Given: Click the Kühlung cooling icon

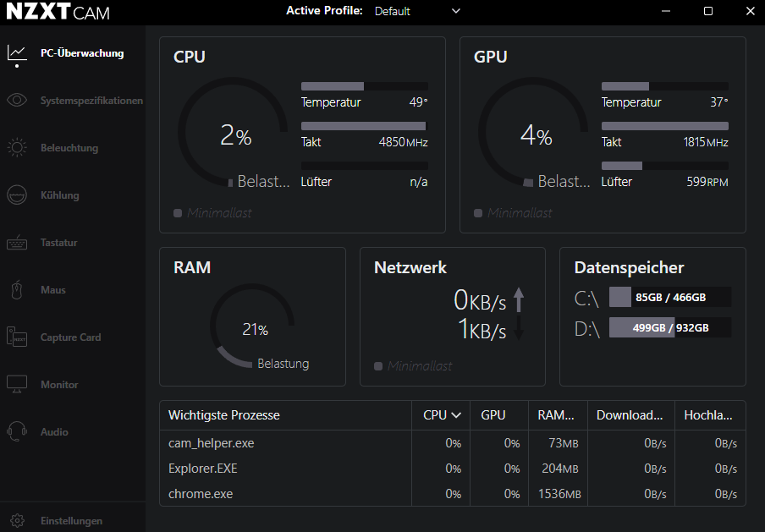Looking at the screenshot, I should click(x=17, y=195).
